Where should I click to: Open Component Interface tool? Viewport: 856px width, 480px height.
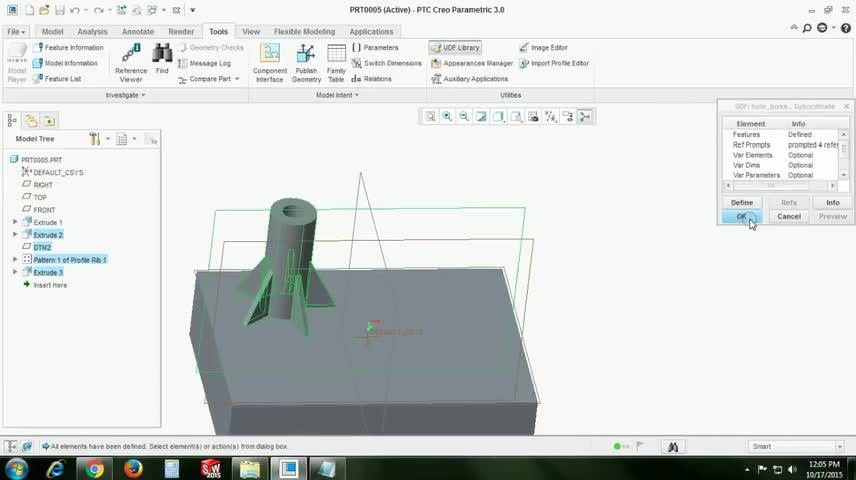point(270,63)
